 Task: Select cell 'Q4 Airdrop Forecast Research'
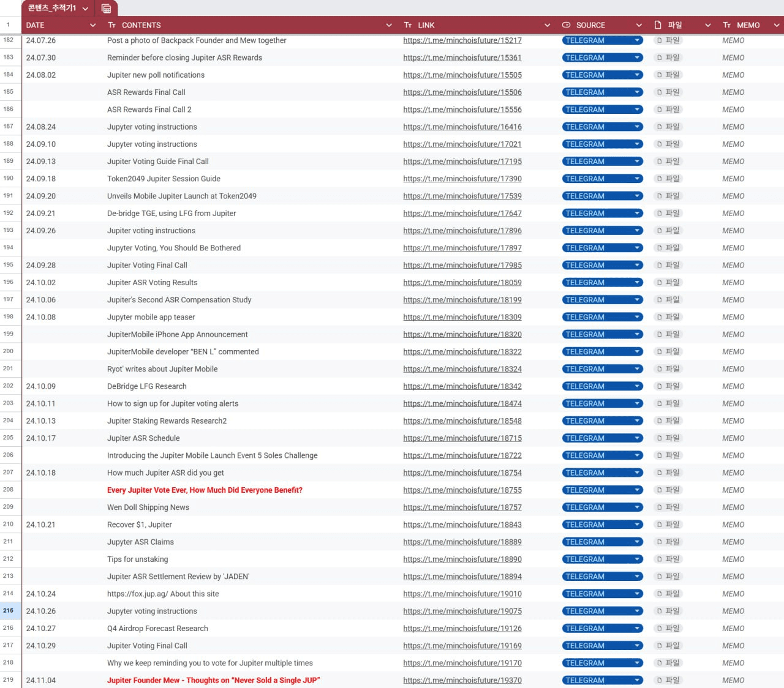click(157, 629)
